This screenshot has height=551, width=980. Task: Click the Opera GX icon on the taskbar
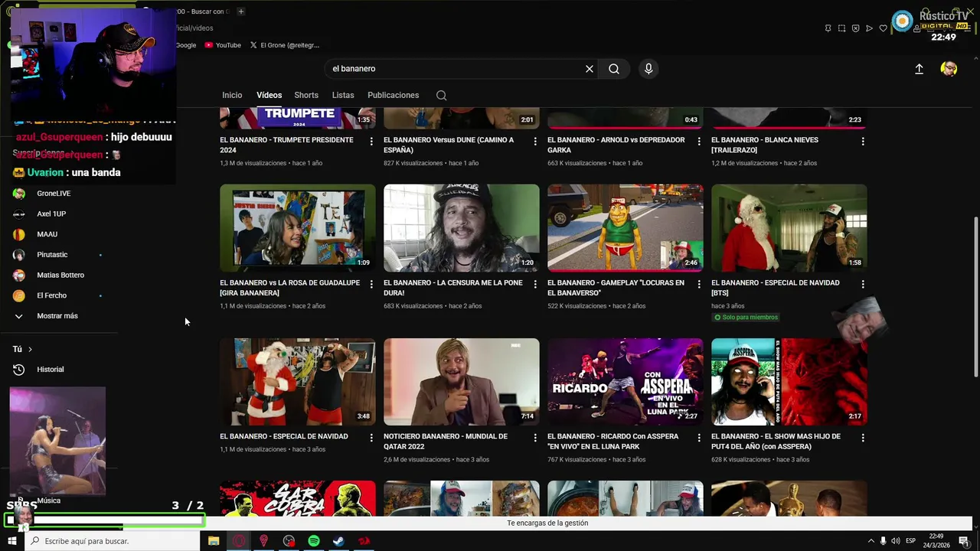point(239,541)
